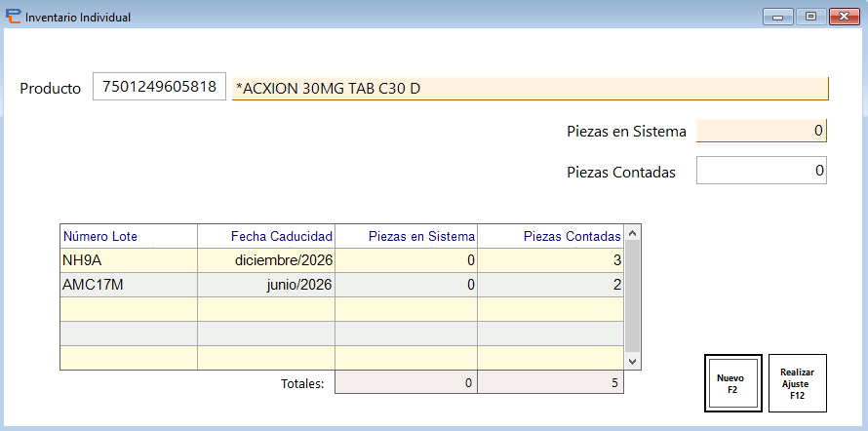Click the junio/2026 expiry cell
The width and height of the screenshot is (868, 431).
266,285
